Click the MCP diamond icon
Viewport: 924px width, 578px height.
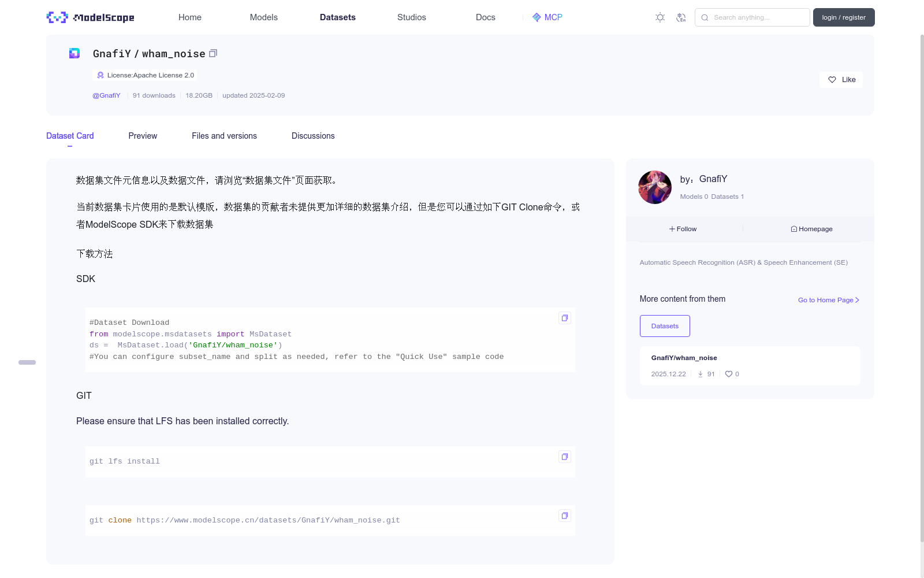point(536,17)
